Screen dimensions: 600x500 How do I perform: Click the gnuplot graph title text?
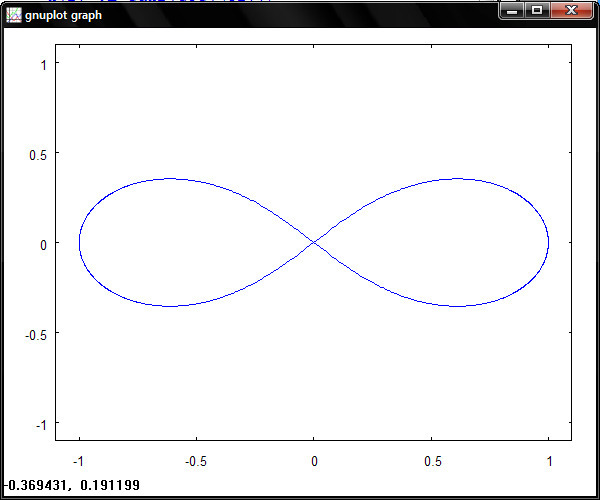pos(64,15)
